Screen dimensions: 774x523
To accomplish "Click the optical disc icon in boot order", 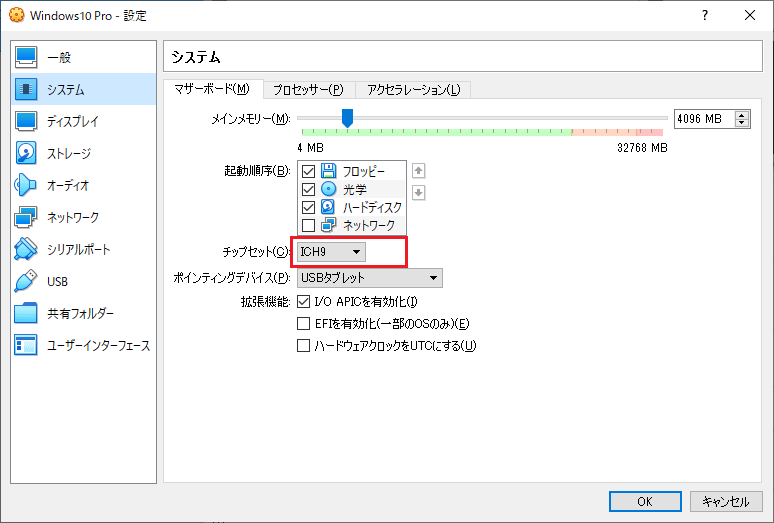I will coord(328,189).
